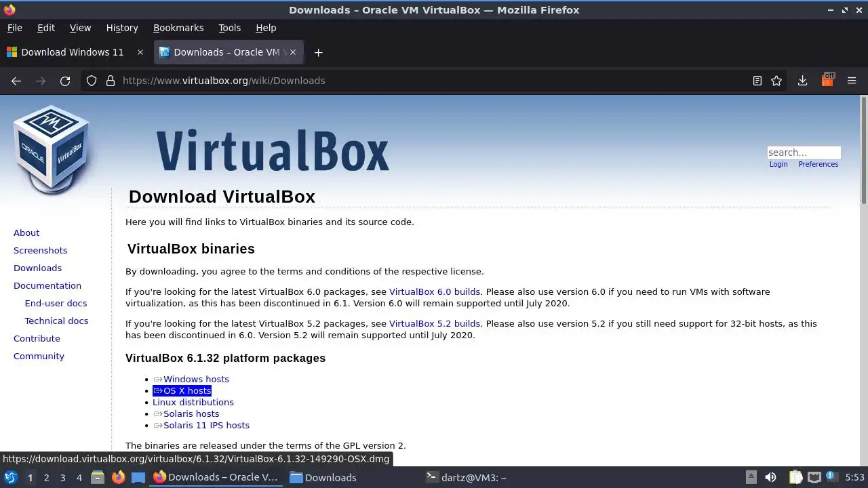Open the File menu
Viewport: 868px width, 488px height.
pyautogui.click(x=14, y=28)
